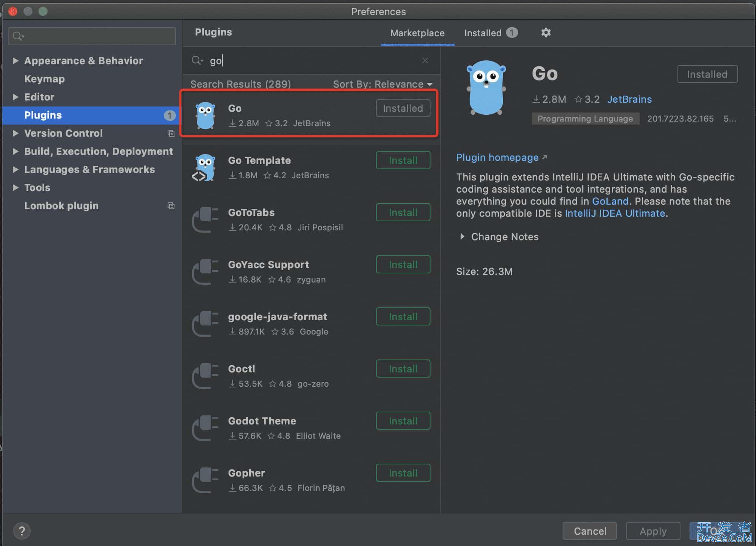756x546 pixels.
Task: Clear the plugin search text
Action: [x=425, y=60]
